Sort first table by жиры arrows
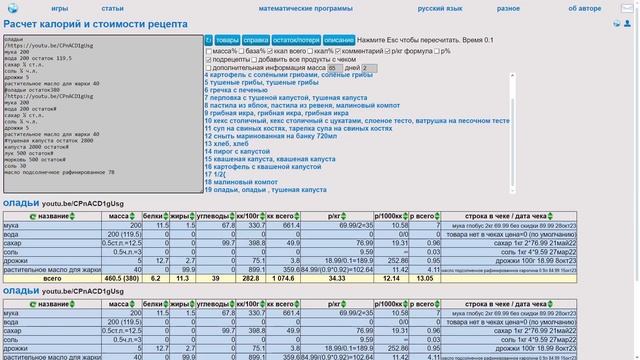640x360 pixels. 192,216
